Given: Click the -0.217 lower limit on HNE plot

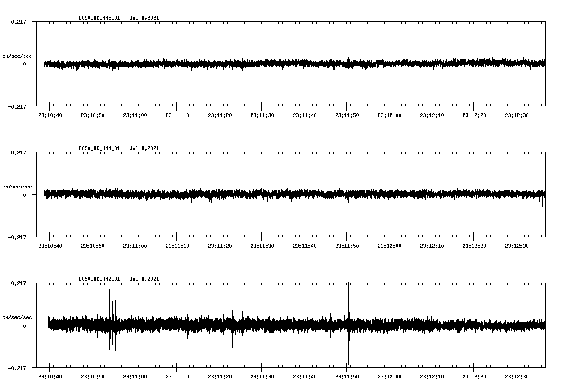Looking at the screenshot, I should [17, 106].
